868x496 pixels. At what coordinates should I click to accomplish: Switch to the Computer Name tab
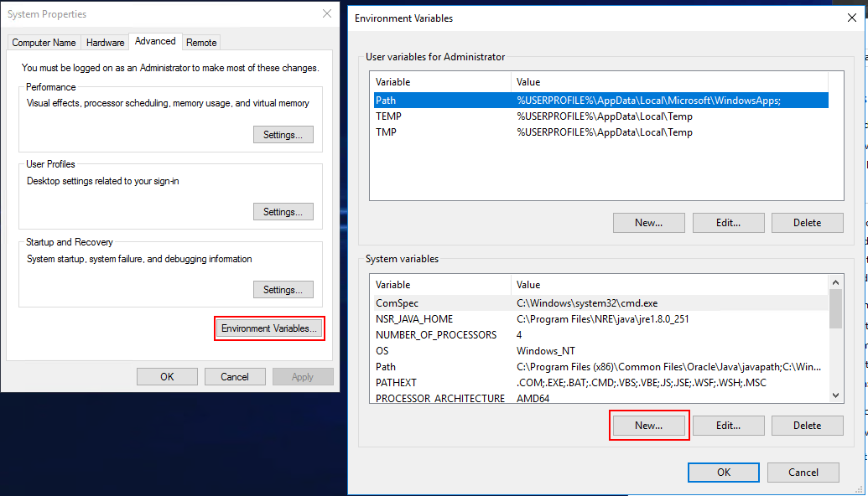pos(44,43)
